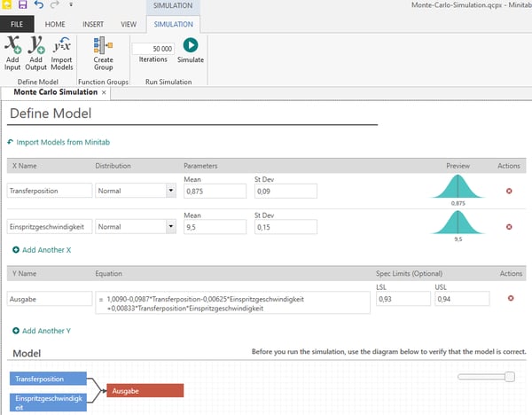Edit the St Dev field showing 0,09
The width and height of the screenshot is (532, 415).
click(286, 191)
